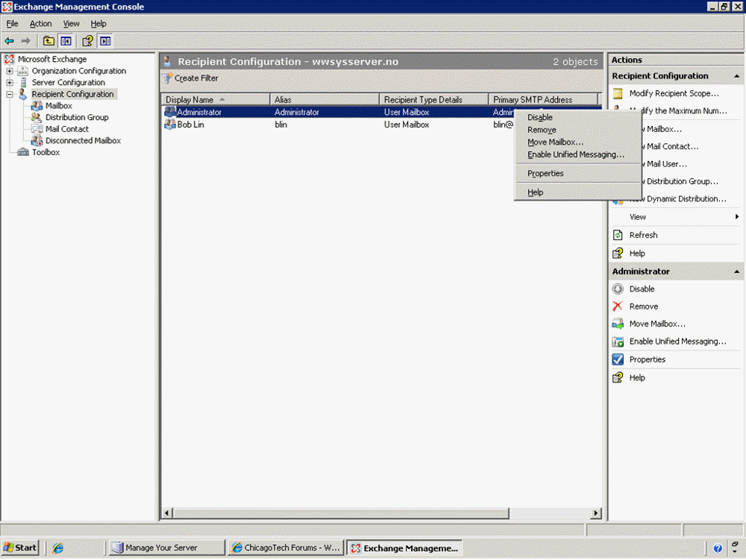Click the Distribution Group tree icon
746x560 pixels.
(x=37, y=117)
